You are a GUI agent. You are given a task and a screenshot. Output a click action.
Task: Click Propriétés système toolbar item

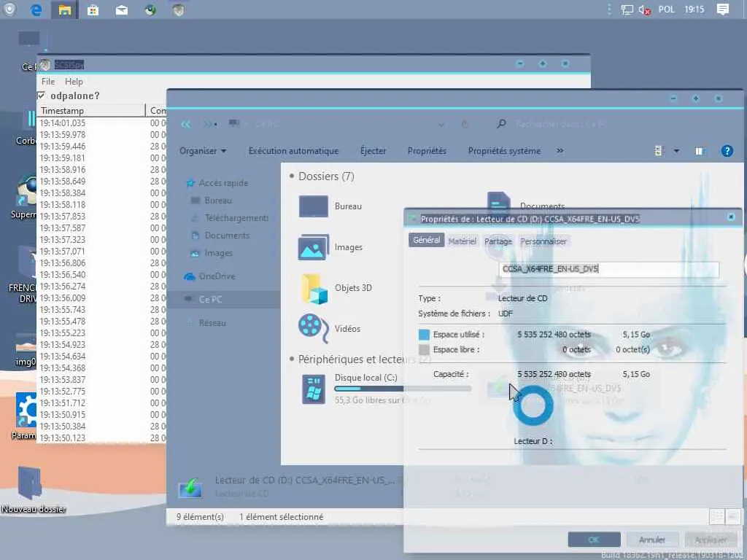point(504,151)
